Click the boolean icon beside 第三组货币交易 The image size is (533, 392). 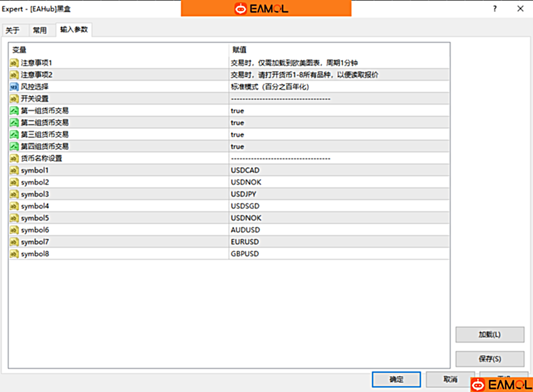point(14,135)
